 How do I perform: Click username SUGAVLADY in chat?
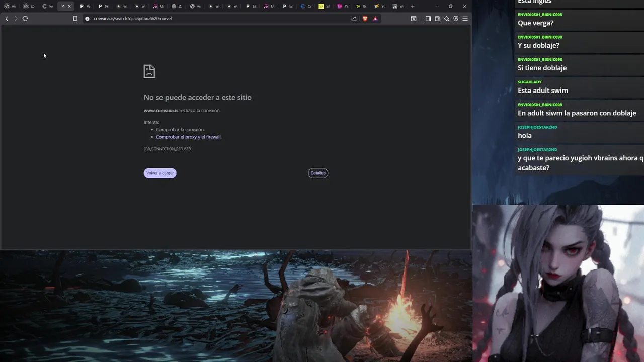pos(530,82)
